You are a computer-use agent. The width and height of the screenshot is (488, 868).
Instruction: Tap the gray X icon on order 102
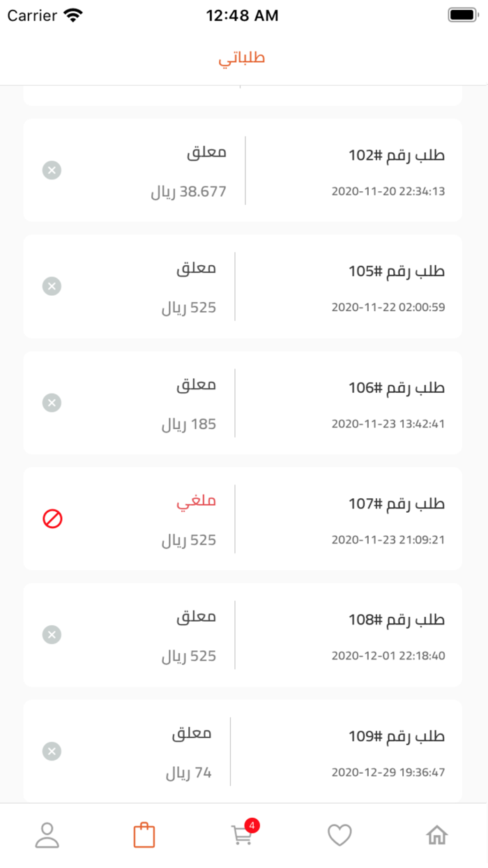point(52,170)
